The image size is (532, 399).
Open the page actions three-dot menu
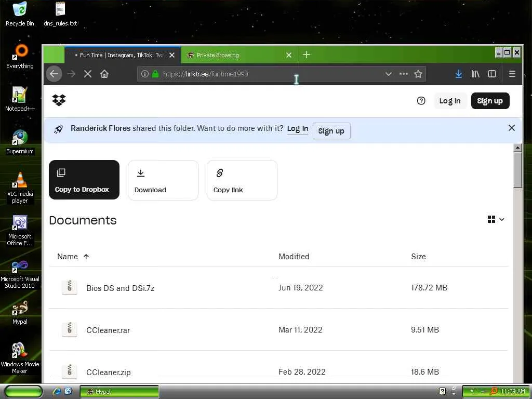click(x=403, y=74)
